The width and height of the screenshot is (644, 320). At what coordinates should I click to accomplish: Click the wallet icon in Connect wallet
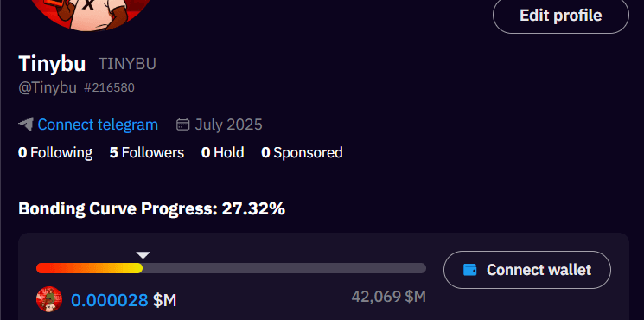click(470, 270)
